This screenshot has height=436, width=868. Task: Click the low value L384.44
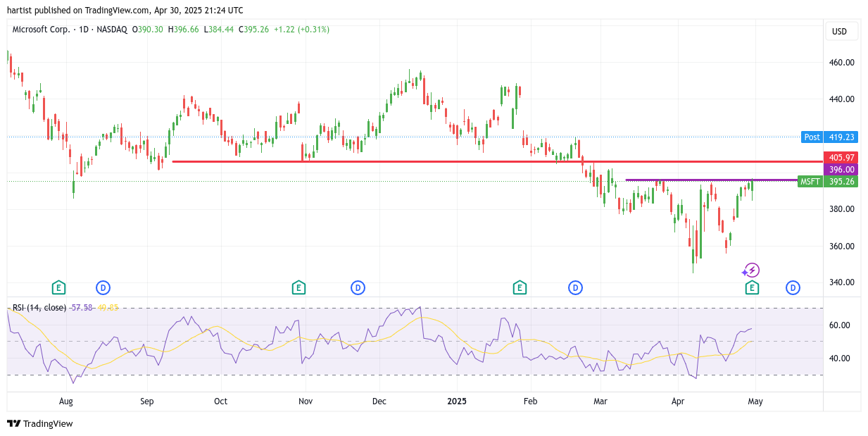pyautogui.click(x=219, y=30)
